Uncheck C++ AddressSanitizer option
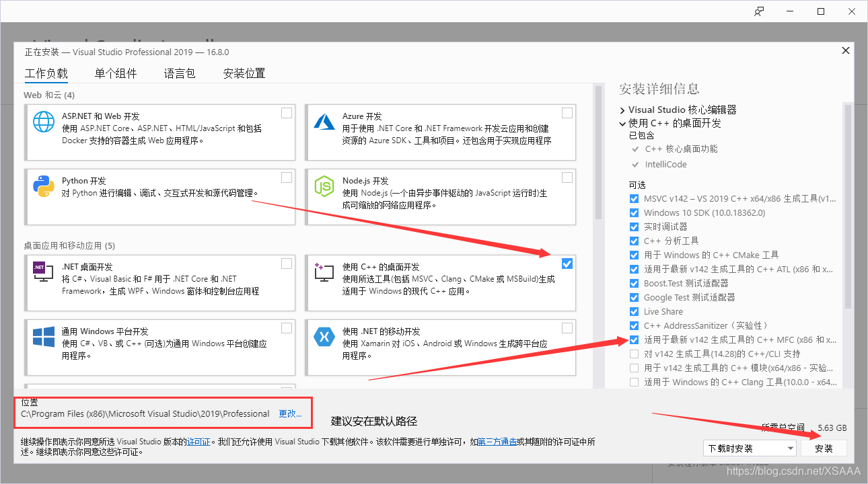868x484 pixels. (x=634, y=326)
